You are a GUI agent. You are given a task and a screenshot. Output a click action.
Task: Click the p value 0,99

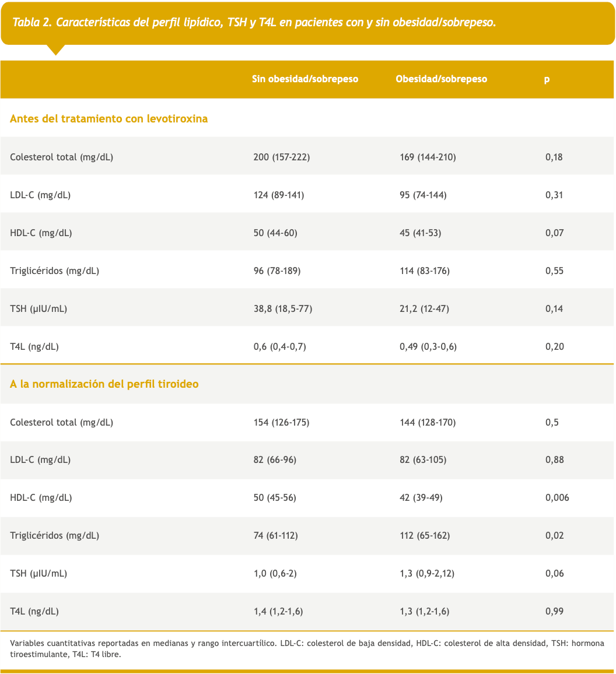(x=555, y=611)
